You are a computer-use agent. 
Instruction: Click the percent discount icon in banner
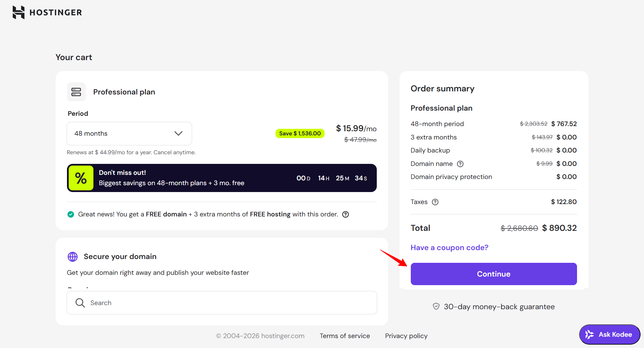pos(81,178)
